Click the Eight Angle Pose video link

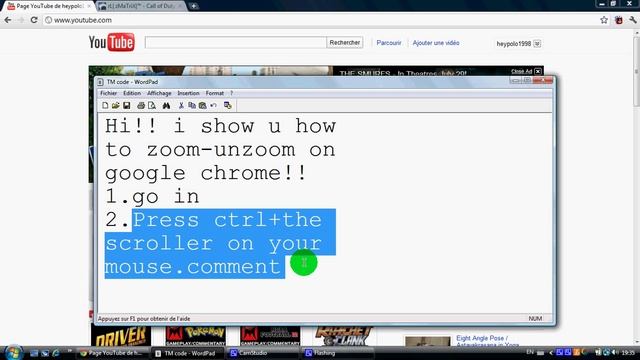click(x=482, y=338)
